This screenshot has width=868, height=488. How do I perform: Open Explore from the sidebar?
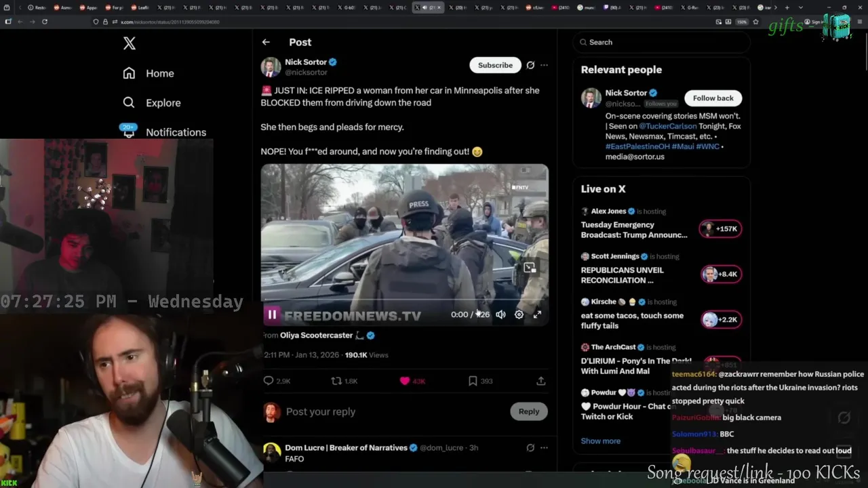[x=152, y=103]
